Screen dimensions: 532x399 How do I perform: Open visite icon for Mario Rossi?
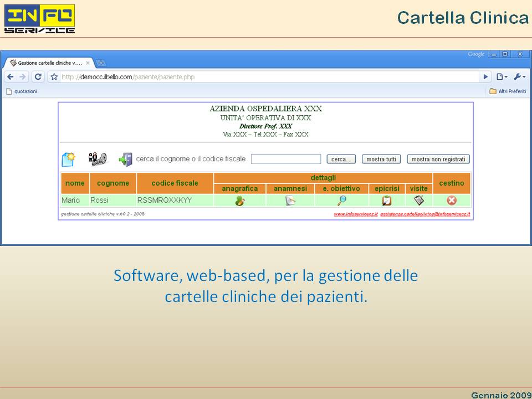pyautogui.click(x=419, y=201)
